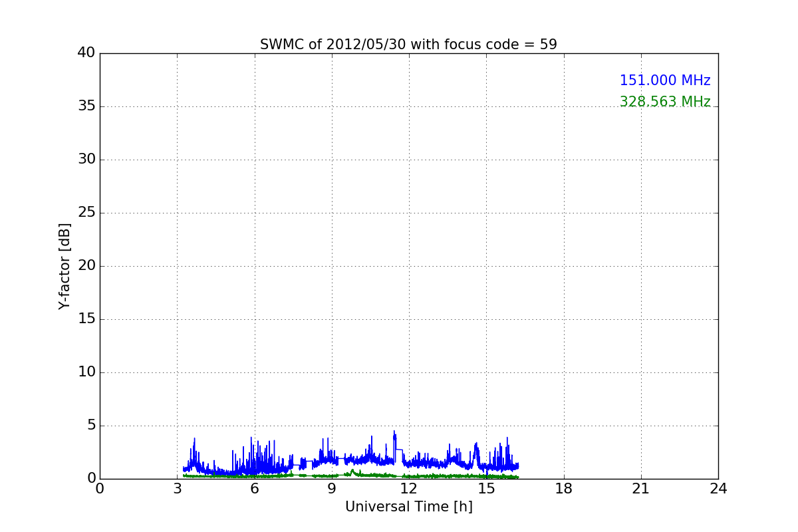Click the y-axis tick label '10'
Viewport: 798px width, 532px height.
(x=86, y=372)
